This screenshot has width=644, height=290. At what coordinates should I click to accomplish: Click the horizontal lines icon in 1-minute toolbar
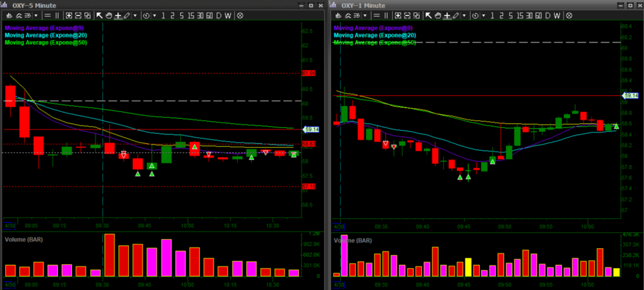(x=378, y=15)
